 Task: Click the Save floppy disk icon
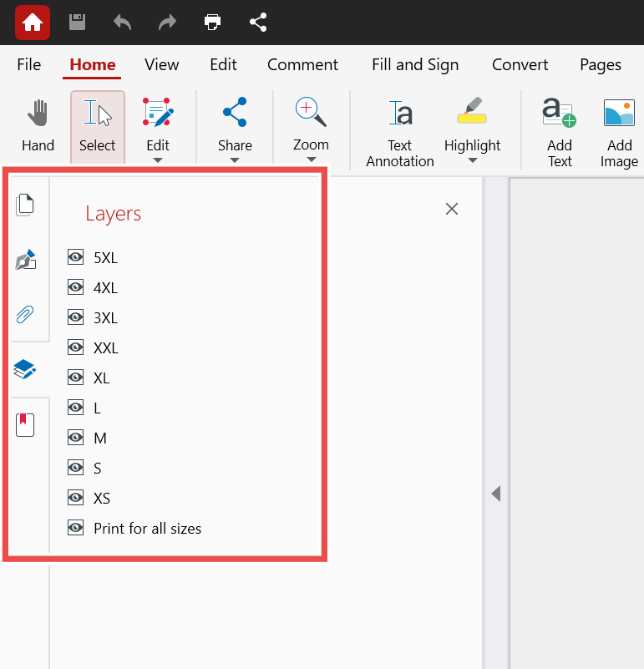pos(77,23)
